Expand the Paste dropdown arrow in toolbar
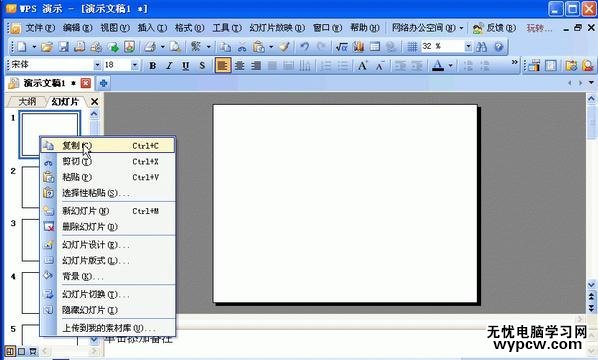This screenshot has width=598, height=360. 271,47
